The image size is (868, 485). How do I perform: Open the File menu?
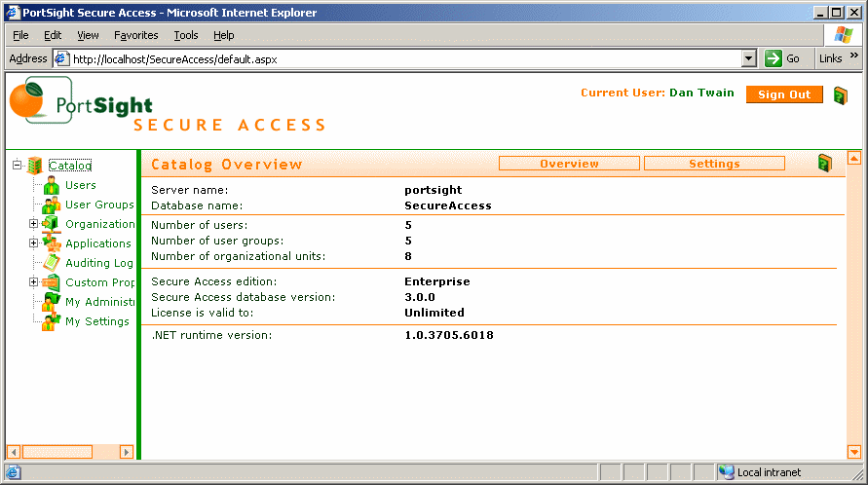pos(20,35)
